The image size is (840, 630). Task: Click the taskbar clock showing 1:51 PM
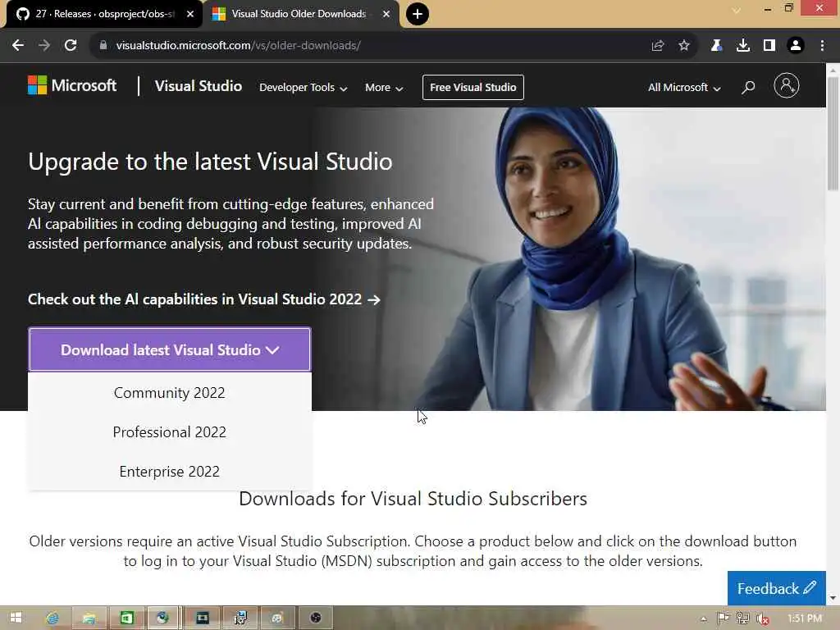pyautogui.click(x=805, y=619)
